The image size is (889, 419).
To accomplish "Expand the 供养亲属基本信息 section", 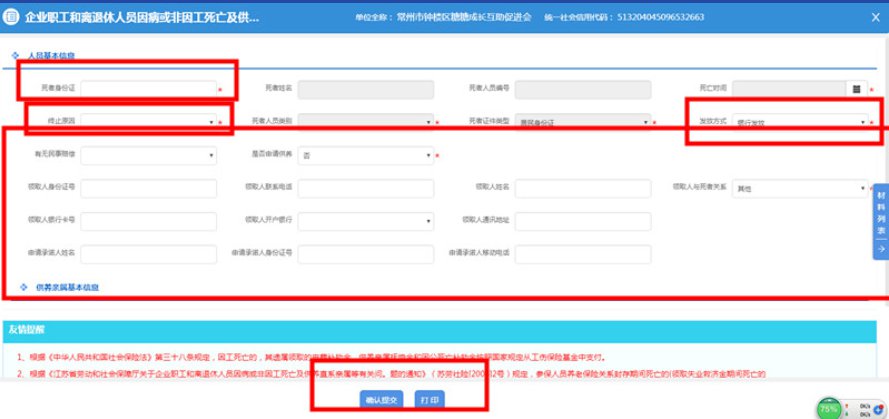I will pyautogui.click(x=59, y=287).
